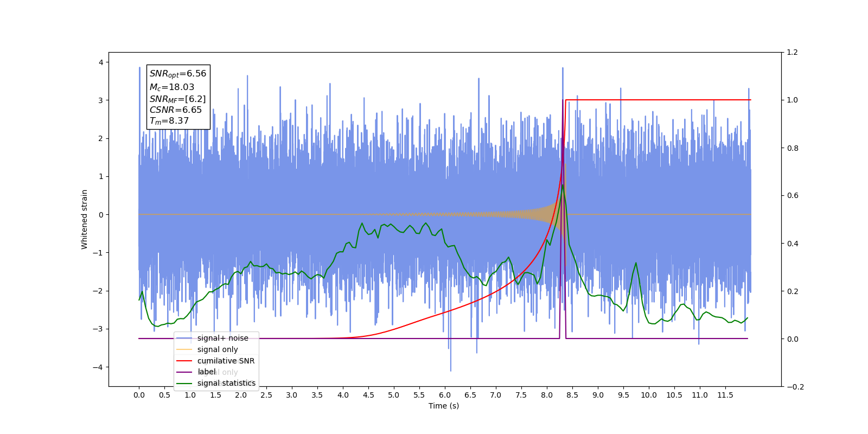Select the T_m=8.37 annotation line
This screenshot has height=434, width=868.
point(169,121)
